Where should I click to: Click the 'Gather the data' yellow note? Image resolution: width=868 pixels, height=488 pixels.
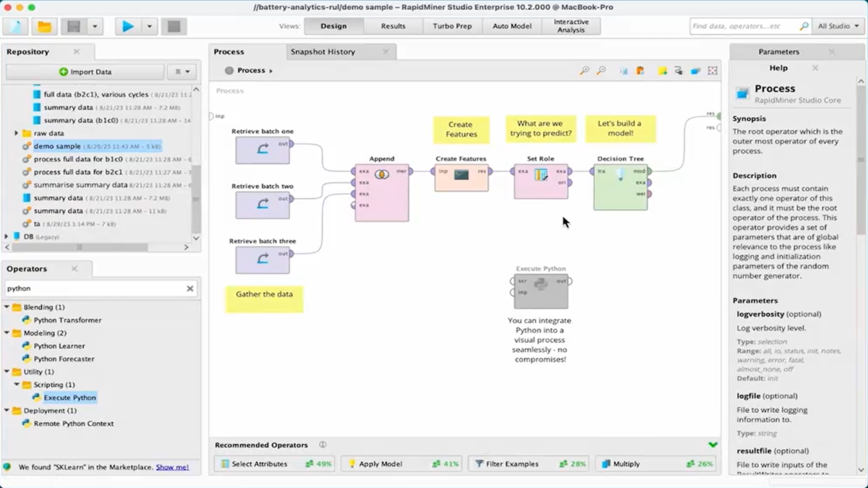(x=264, y=298)
